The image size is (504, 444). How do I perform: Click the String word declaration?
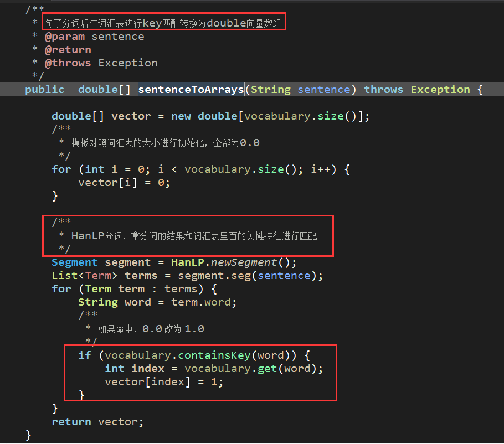tap(115, 302)
